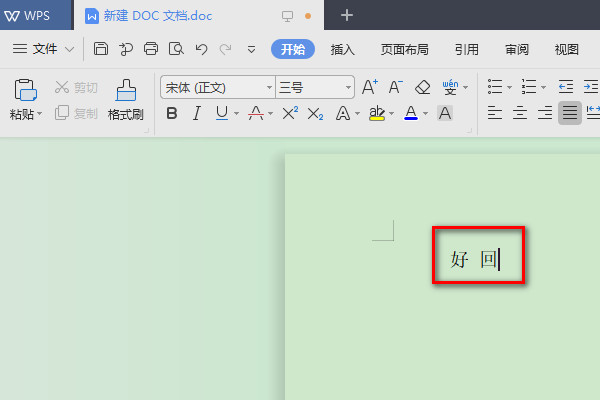The height and width of the screenshot is (400, 600).
Task: Open the 引用 ribbon tab
Action: [466, 49]
